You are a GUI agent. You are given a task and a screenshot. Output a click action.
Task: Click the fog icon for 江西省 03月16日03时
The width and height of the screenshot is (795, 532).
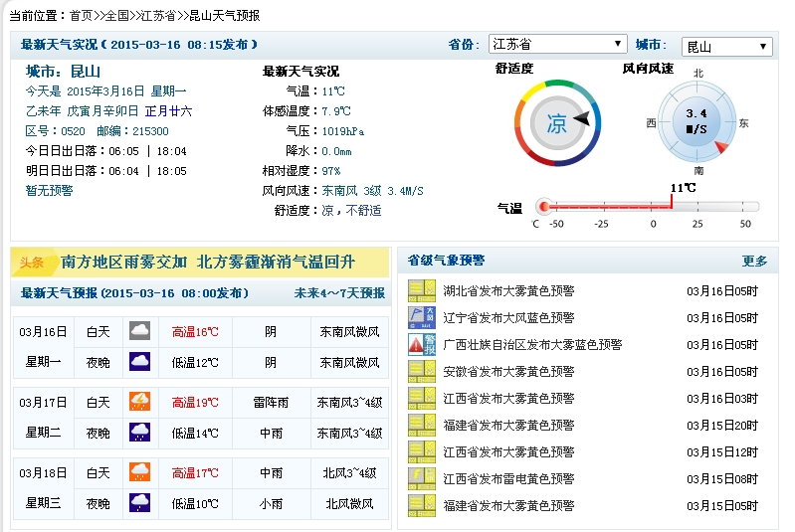pos(422,398)
